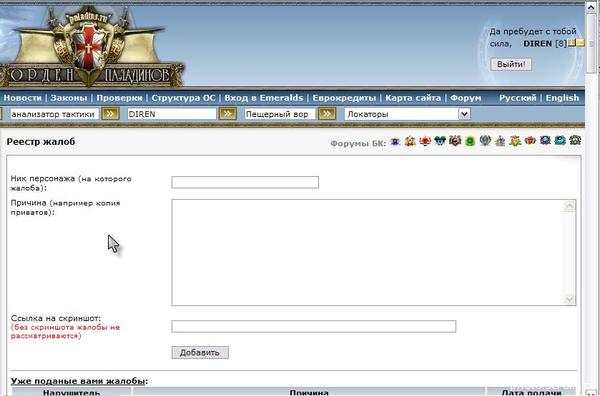This screenshot has width=600, height=396.
Task: Open the red-orange crown forum emblem, tenth in row
Action: 530,141
